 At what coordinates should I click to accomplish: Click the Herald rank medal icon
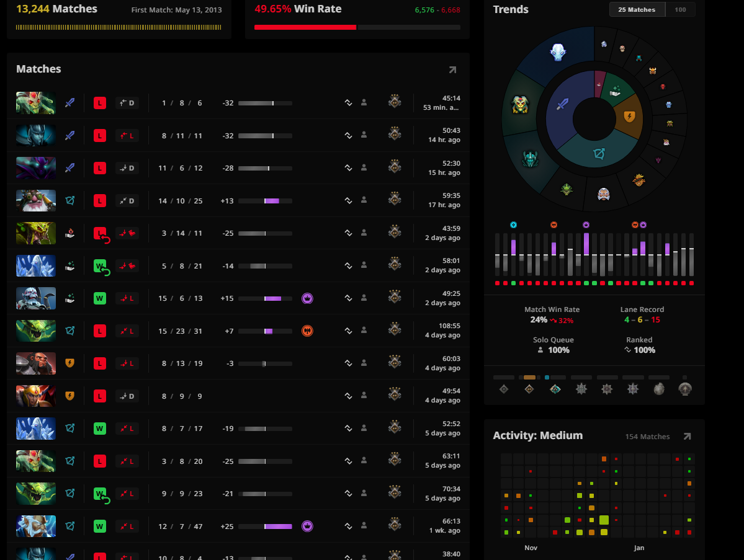point(504,389)
